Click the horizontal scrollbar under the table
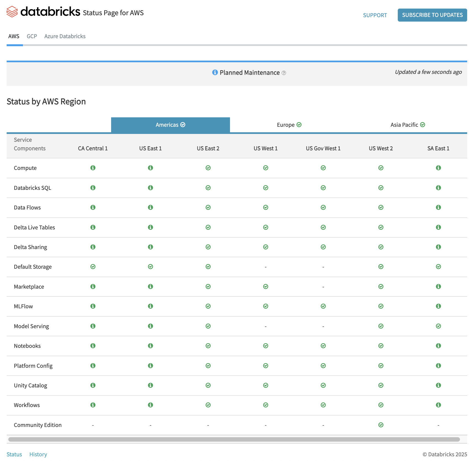 pyautogui.click(x=234, y=439)
